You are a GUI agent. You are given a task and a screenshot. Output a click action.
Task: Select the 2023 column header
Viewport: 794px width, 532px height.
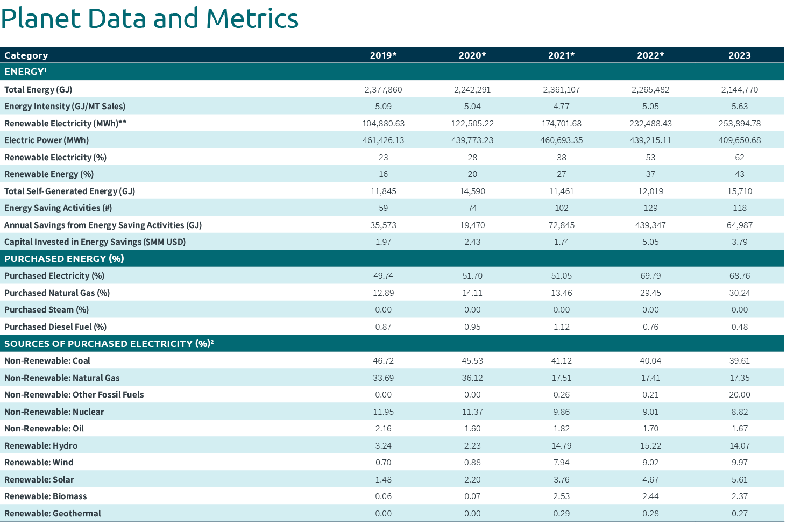click(740, 55)
